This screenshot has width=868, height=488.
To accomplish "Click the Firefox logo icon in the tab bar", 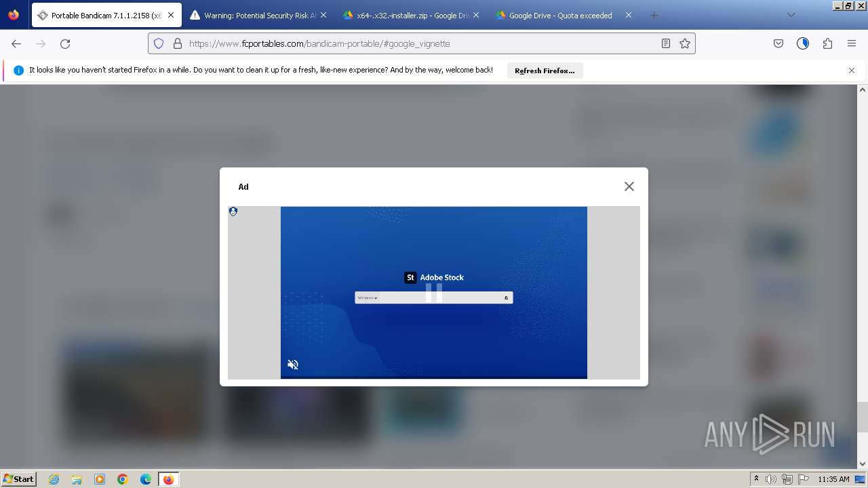I will pos(14,15).
